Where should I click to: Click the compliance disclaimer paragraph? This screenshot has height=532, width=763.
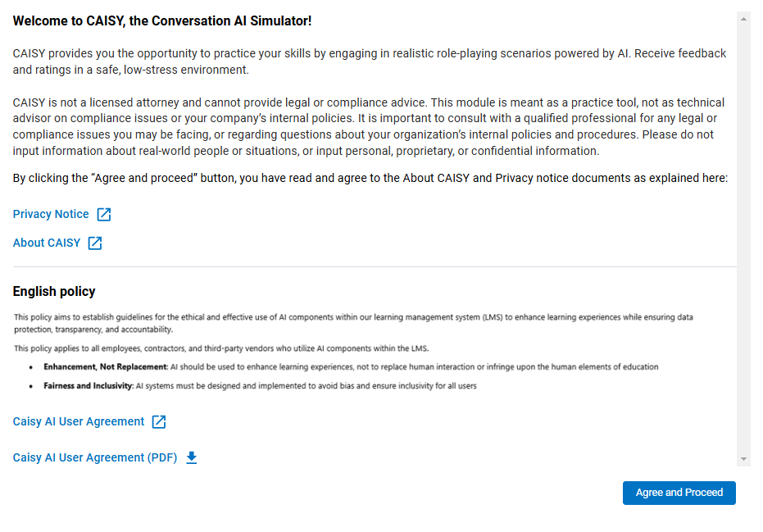tap(369, 125)
